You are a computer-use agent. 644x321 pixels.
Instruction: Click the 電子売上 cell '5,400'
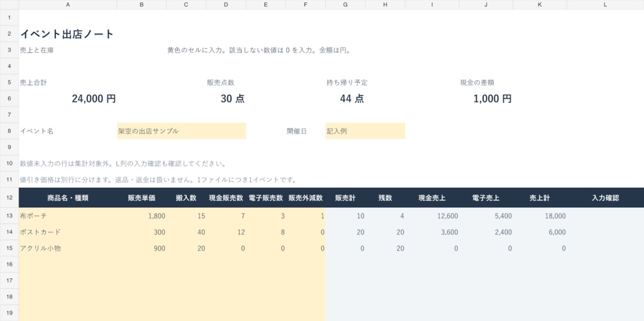tap(486, 216)
